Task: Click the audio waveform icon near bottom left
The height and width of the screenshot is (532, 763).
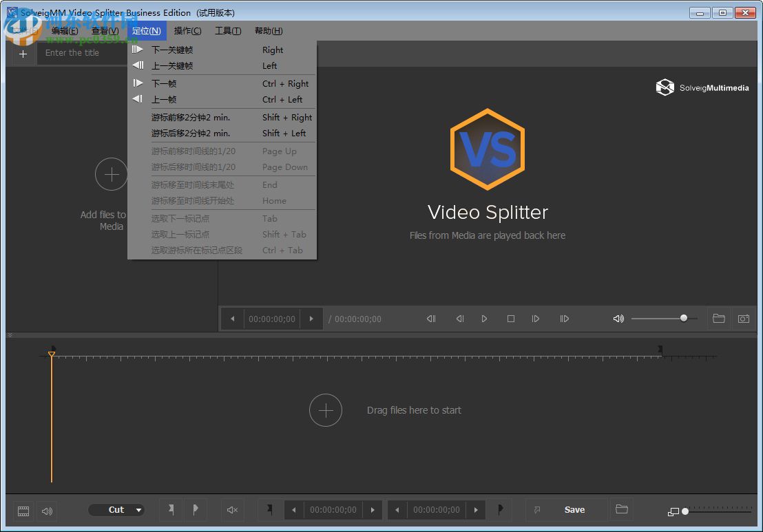Action: (47, 511)
